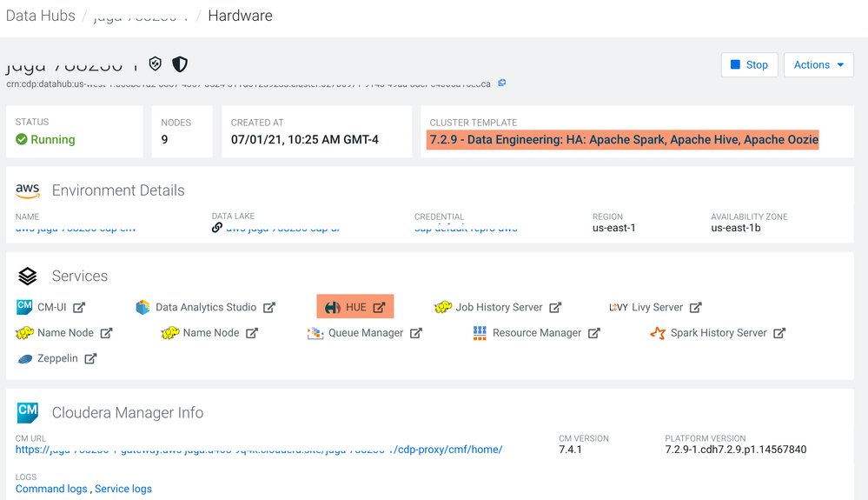This screenshot has width=868, height=500.
Task: Click the Zeppelin blimp icon
Action: (x=25, y=359)
